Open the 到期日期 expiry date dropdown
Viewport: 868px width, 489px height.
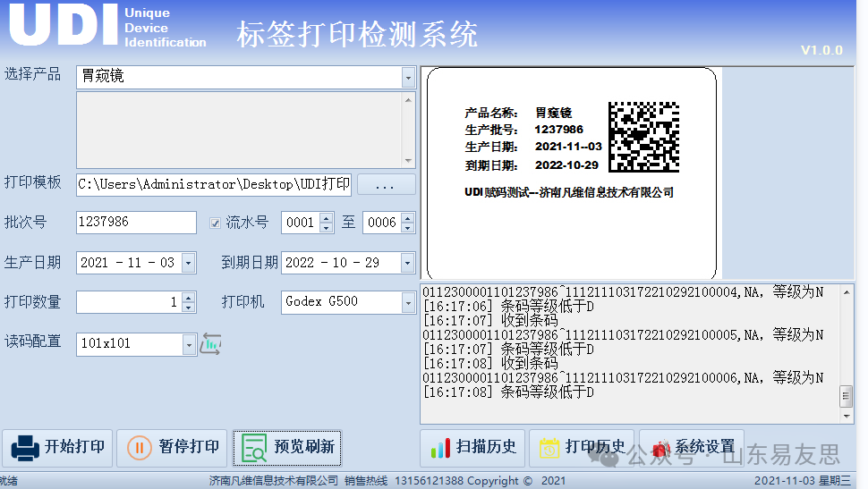click(x=408, y=263)
